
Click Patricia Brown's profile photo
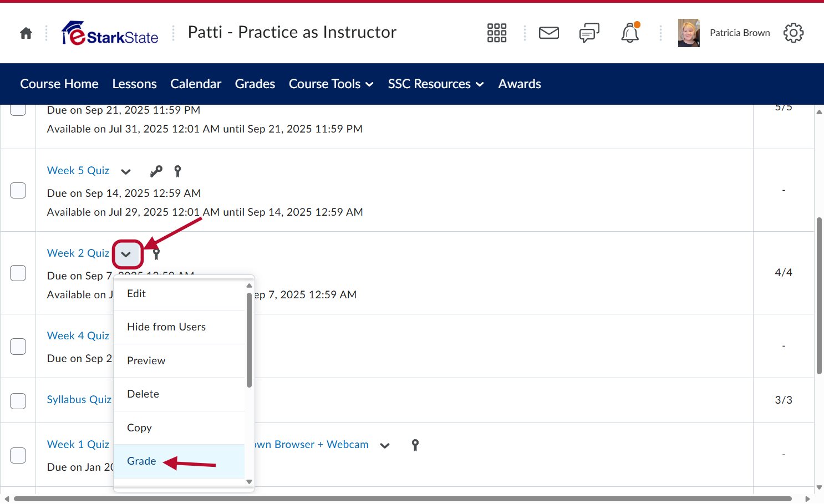click(x=689, y=33)
